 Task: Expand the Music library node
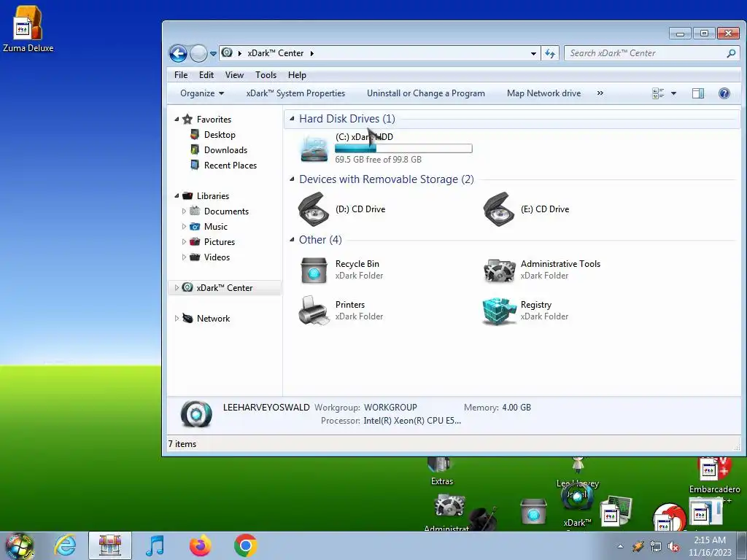184,226
